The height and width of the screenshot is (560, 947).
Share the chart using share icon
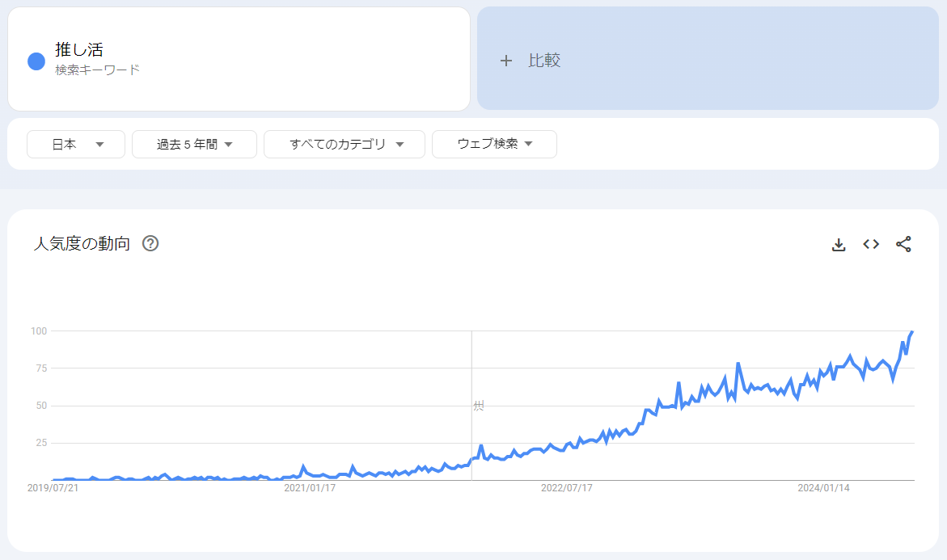903,244
